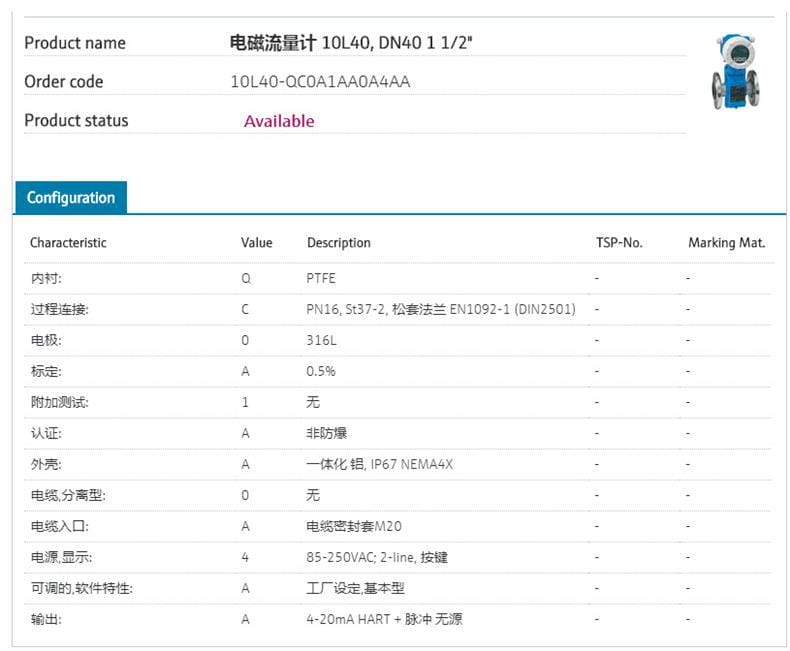
Task: Open the Configuration tab
Action: [71, 198]
